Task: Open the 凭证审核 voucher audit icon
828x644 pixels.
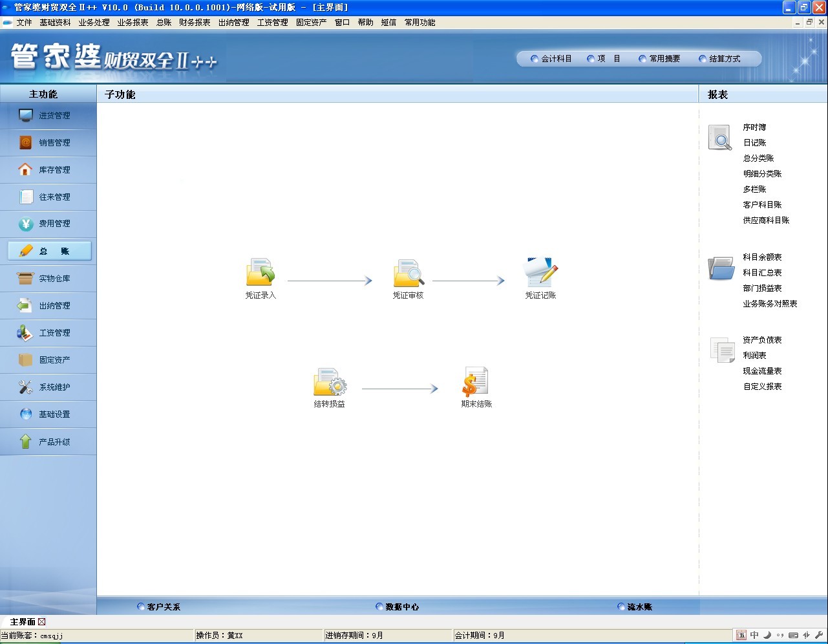Action: (x=409, y=272)
